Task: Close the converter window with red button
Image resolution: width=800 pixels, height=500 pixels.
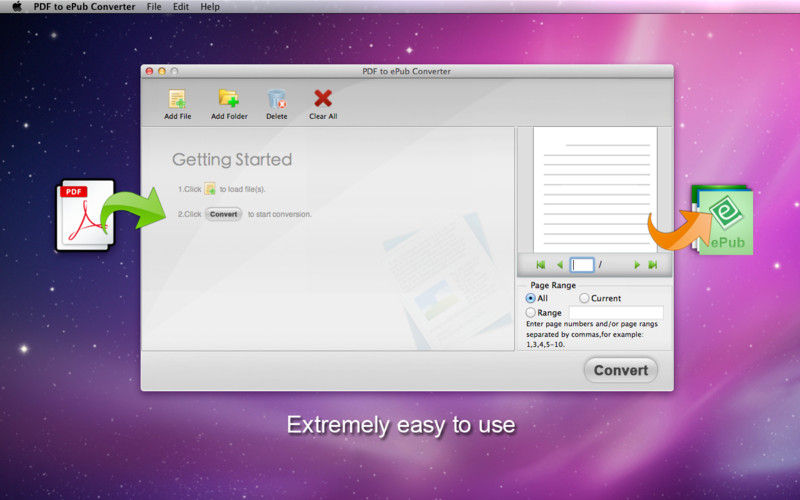Action: (x=149, y=71)
